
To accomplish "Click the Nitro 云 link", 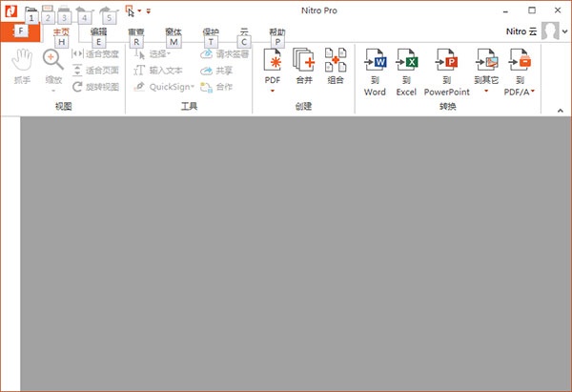I will pyautogui.click(x=521, y=31).
